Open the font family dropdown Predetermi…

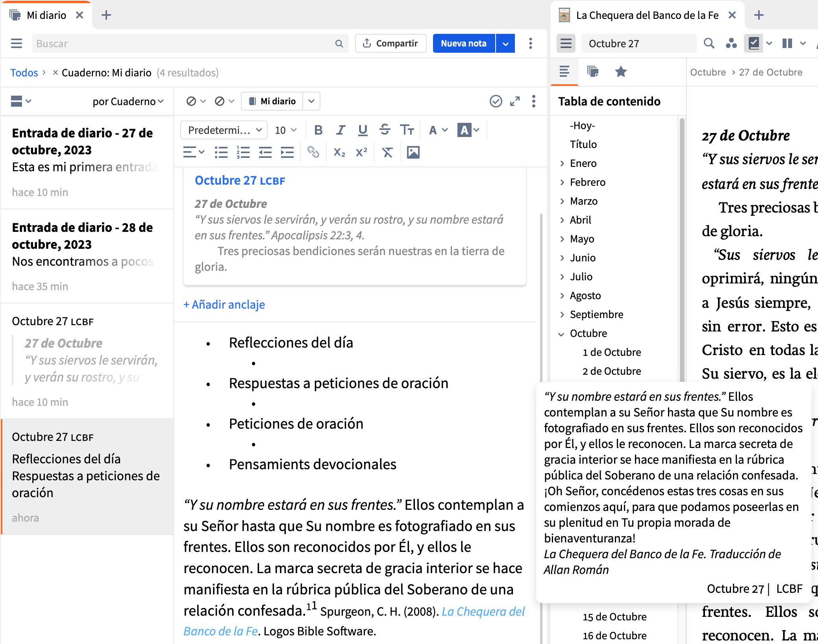[x=224, y=130]
